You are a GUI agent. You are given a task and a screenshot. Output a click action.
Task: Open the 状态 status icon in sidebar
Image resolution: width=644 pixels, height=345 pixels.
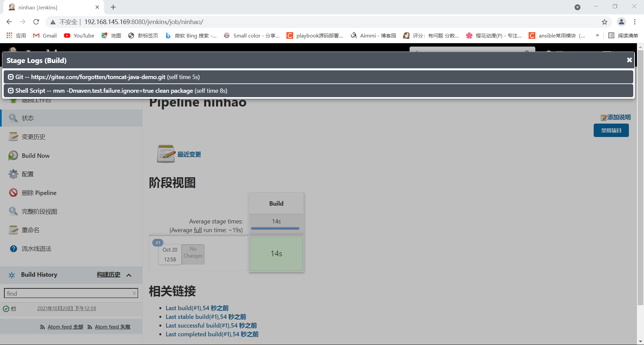(13, 118)
